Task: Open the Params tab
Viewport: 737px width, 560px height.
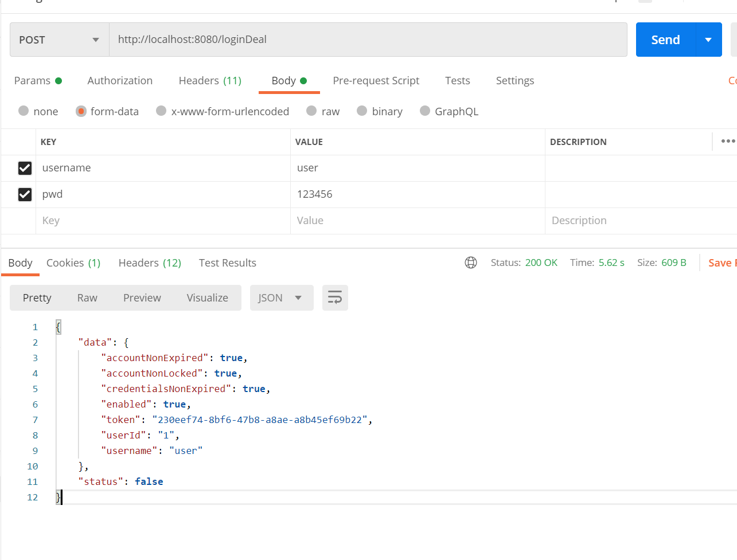Action: point(38,81)
